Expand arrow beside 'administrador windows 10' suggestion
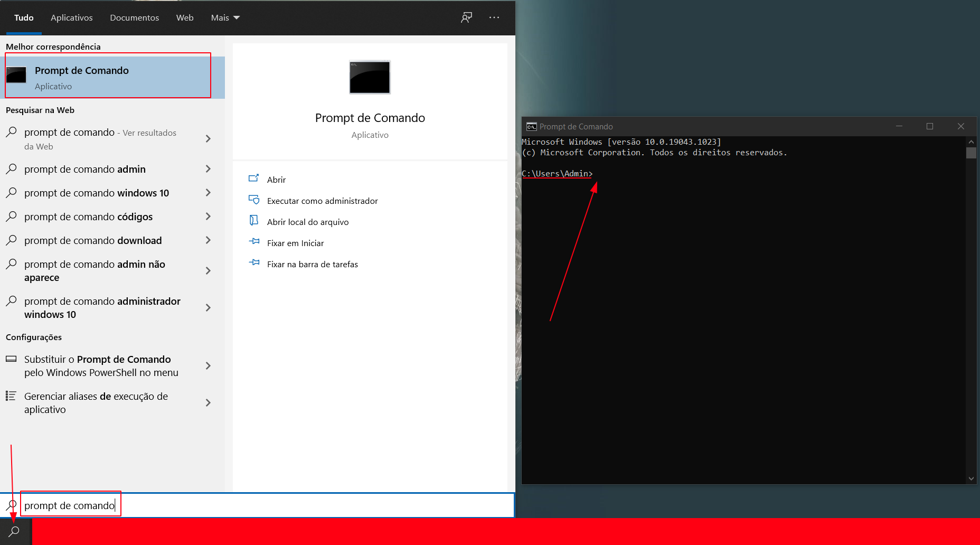980x545 pixels. (x=208, y=308)
